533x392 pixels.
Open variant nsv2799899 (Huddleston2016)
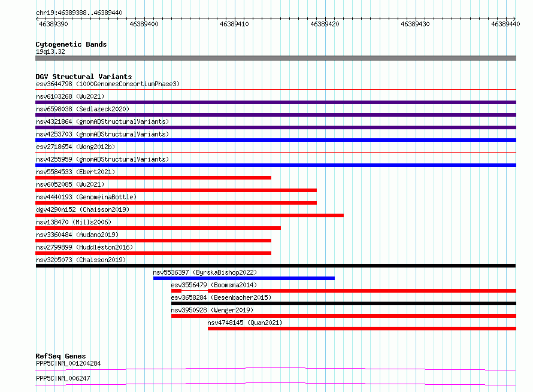tap(84, 247)
